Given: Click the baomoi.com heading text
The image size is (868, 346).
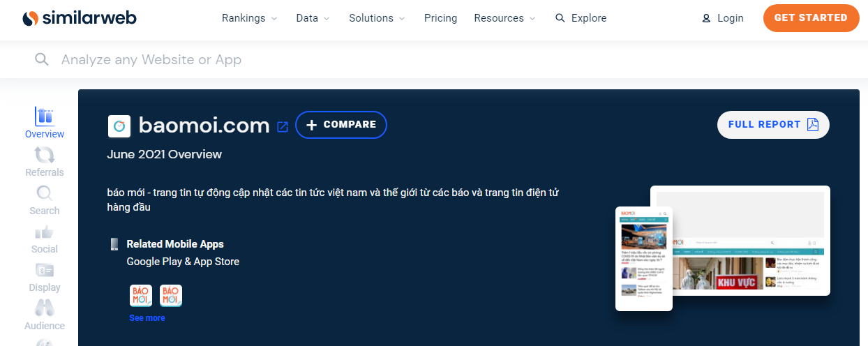Looking at the screenshot, I should tap(204, 126).
